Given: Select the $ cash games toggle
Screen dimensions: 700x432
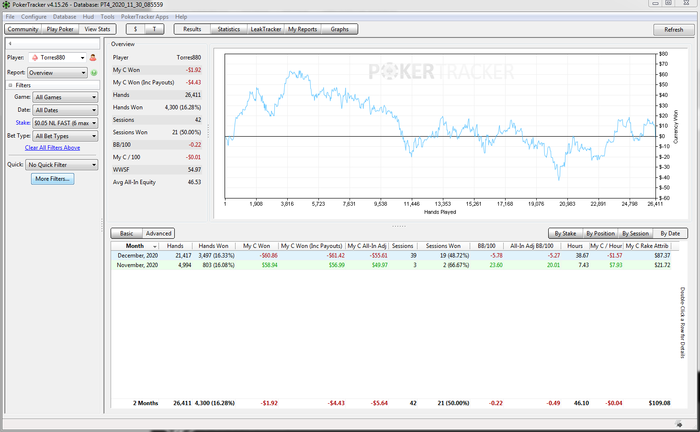Looking at the screenshot, I should pos(136,29).
